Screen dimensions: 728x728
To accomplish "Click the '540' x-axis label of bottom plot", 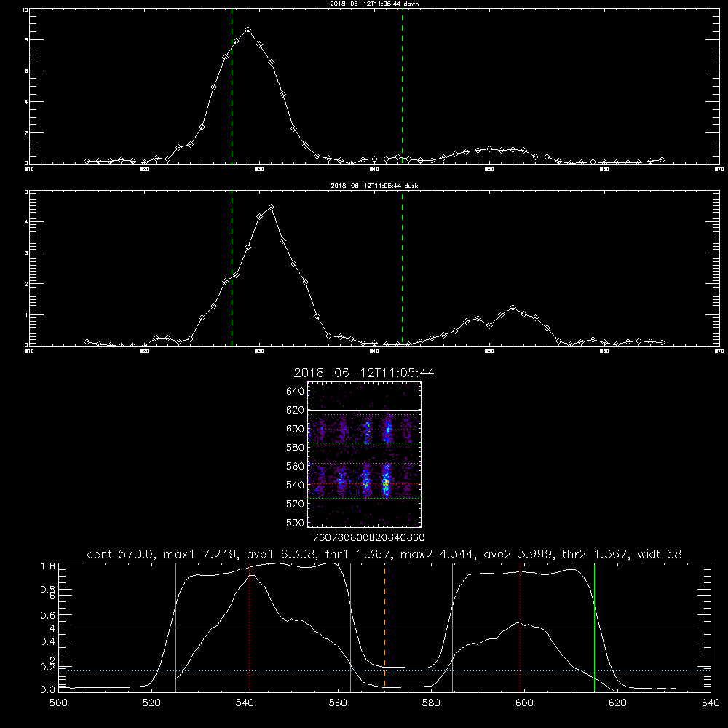I will (x=245, y=703).
